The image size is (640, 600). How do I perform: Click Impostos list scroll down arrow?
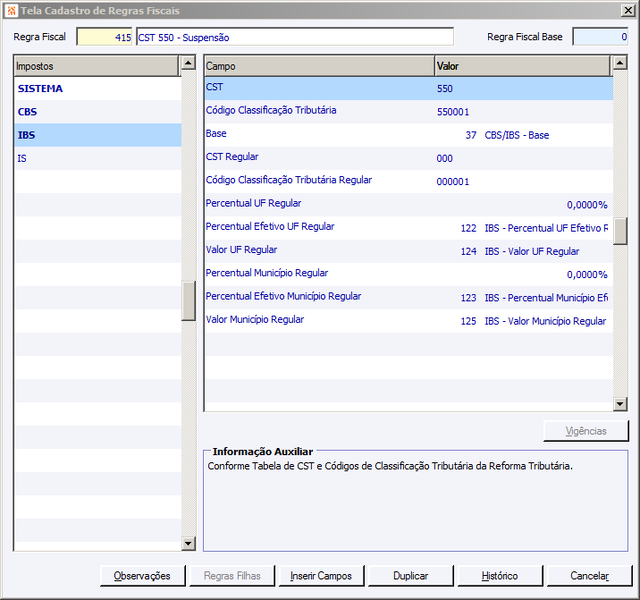188,543
